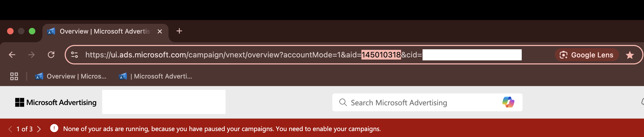The height and width of the screenshot is (137, 644).
Task: Click the browser back arrow
Action: 12,55
